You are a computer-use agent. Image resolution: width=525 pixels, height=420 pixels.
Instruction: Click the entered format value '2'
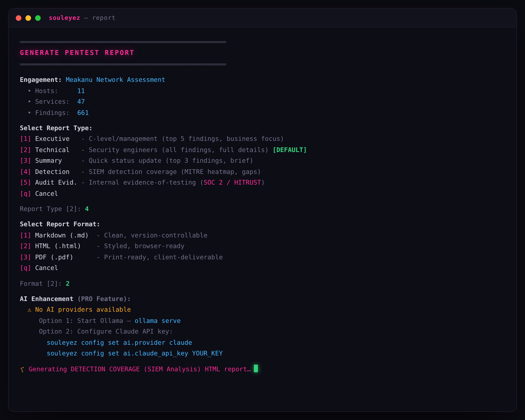(68, 284)
